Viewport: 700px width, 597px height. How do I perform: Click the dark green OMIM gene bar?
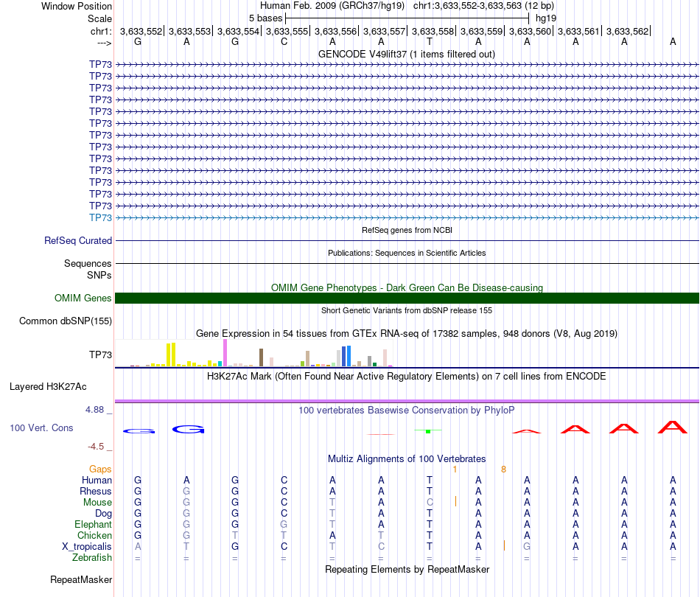pyautogui.click(x=407, y=298)
